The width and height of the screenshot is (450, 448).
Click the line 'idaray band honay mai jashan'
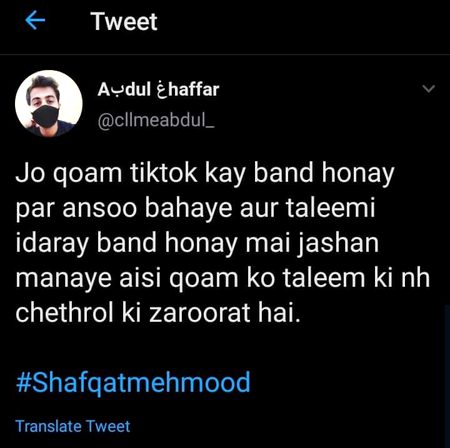pyautogui.click(x=197, y=244)
